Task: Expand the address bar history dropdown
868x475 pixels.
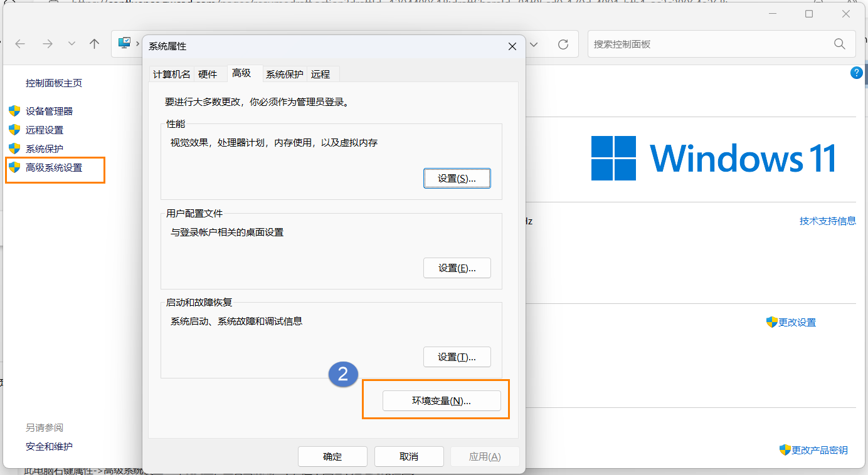Action: coord(534,44)
